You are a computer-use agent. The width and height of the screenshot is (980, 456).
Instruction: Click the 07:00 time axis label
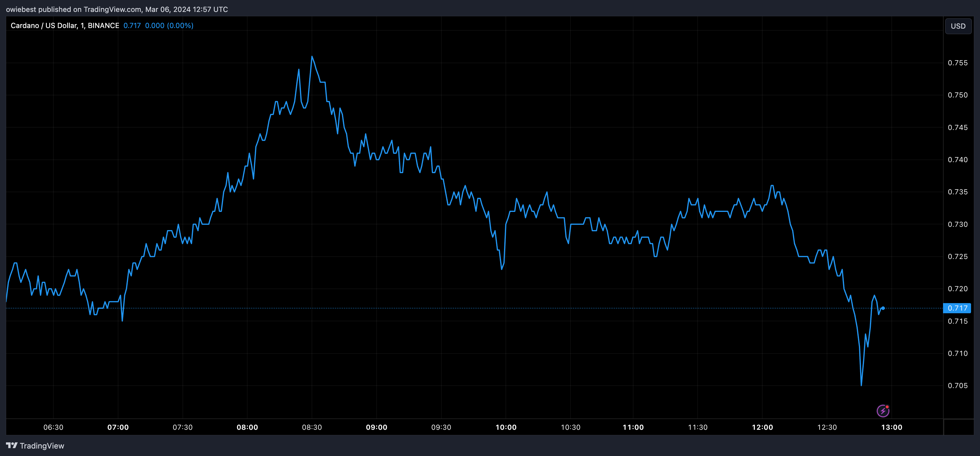(x=118, y=427)
